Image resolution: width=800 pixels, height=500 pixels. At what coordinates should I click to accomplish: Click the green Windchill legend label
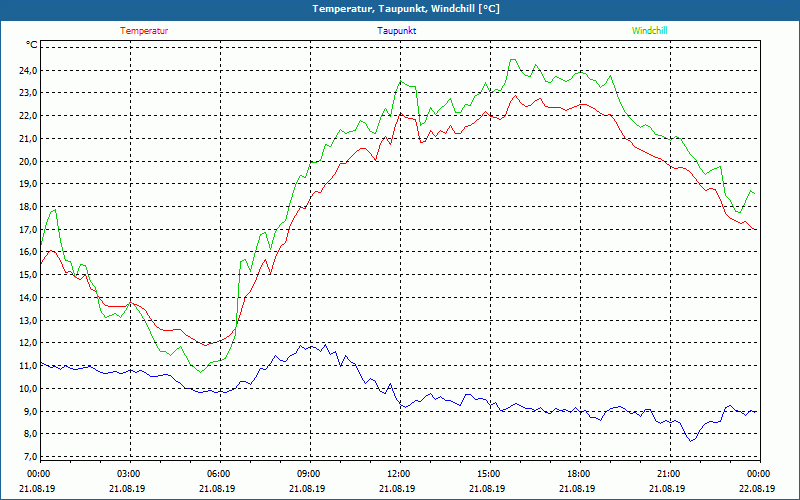pyautogui.click(x=649, y=31)
